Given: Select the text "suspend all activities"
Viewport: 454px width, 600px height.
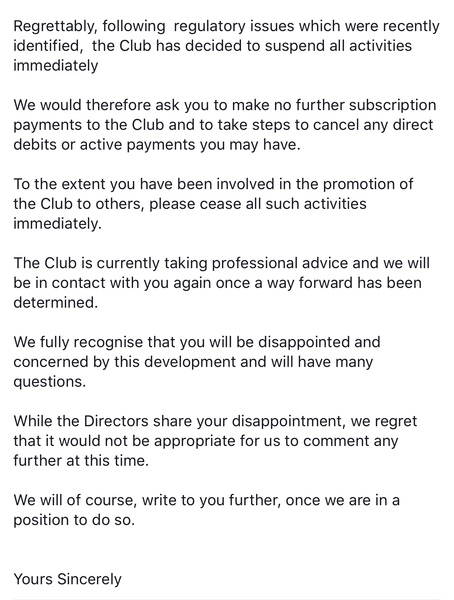Looking at the screenshot, I should click(x=338, y=46).
